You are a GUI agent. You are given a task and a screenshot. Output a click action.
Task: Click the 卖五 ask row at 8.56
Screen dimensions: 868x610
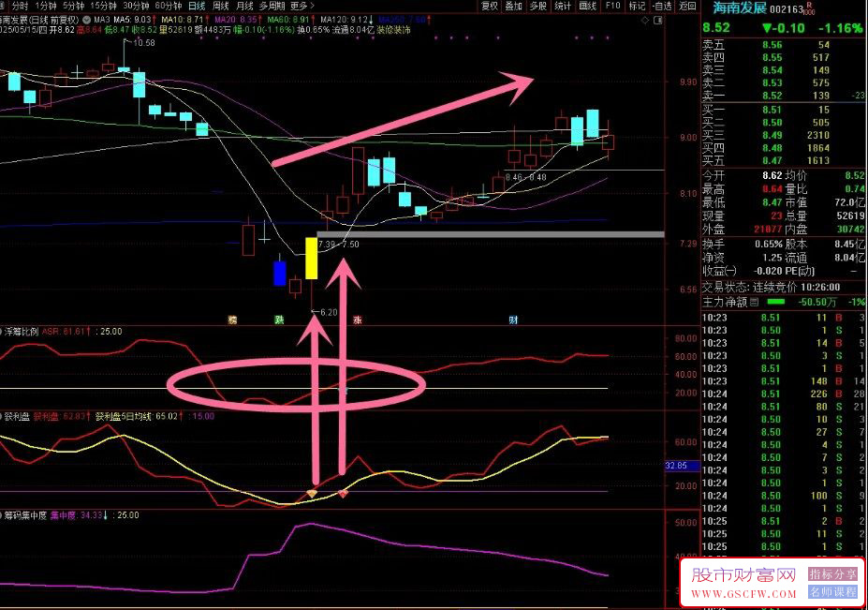coord(784,45)
